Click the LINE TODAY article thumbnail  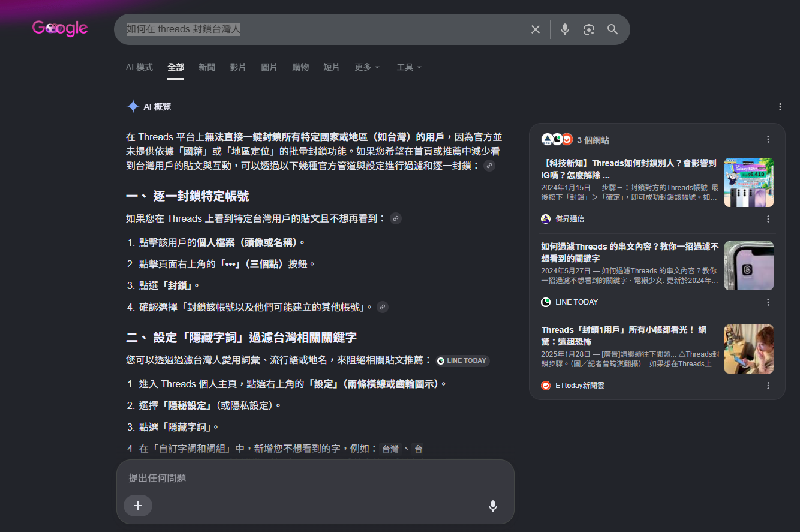point(749,266)
